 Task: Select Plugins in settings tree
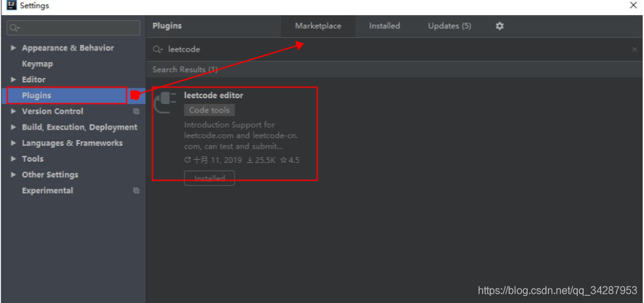[37, 96]
